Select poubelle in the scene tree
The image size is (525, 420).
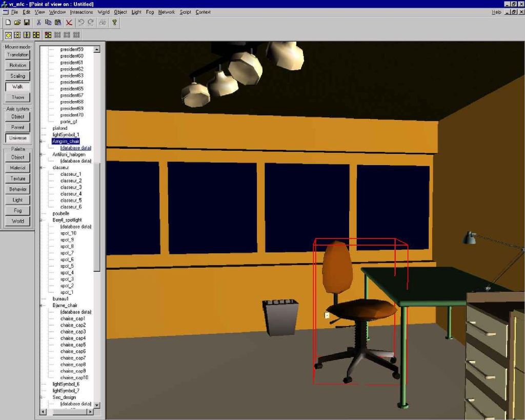(60, 213)
